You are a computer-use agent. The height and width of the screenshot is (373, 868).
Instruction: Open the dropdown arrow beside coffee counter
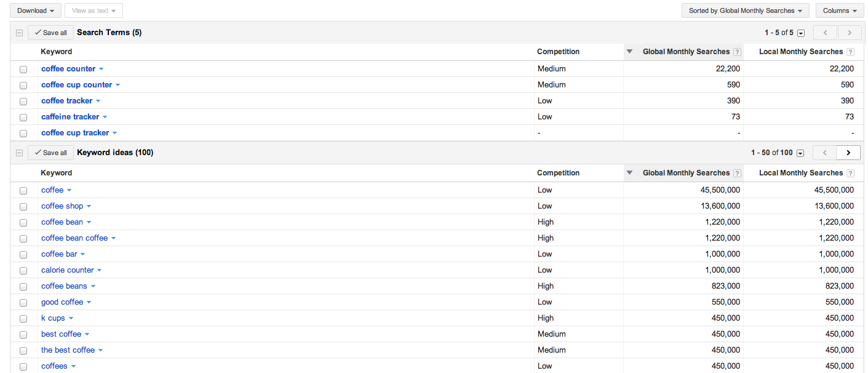[102, 69]
